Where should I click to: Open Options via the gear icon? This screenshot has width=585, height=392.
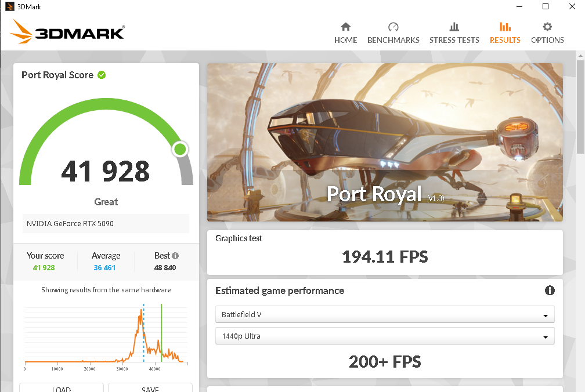(547, 26)
